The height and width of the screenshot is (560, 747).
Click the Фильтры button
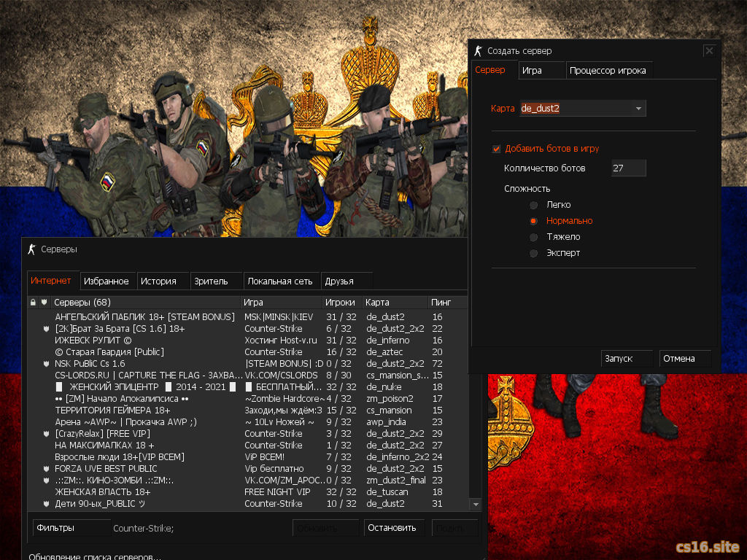point(71,528)
